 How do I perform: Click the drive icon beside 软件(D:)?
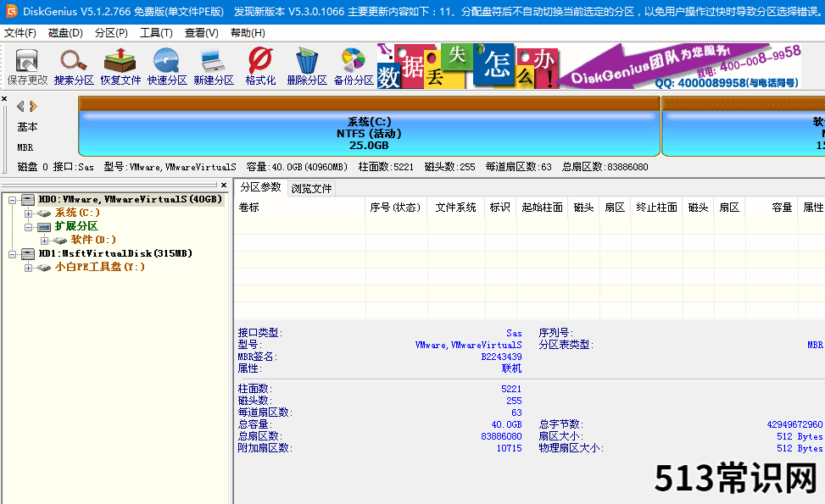(x=60, y=241)
